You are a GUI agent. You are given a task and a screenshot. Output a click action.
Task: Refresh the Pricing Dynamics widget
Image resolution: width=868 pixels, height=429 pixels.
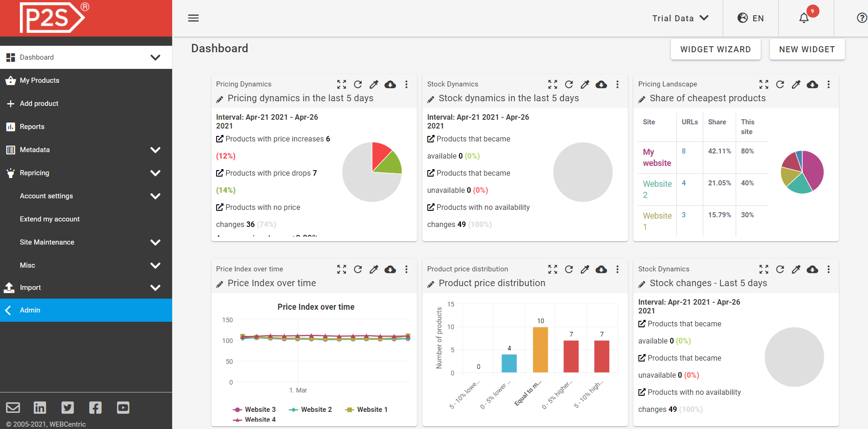coord(358,84)
